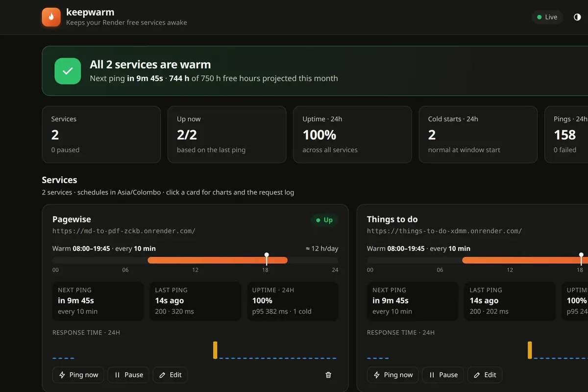
Task: Delete the Pagewise service via trash icon
Action: (x=328, y=375)
